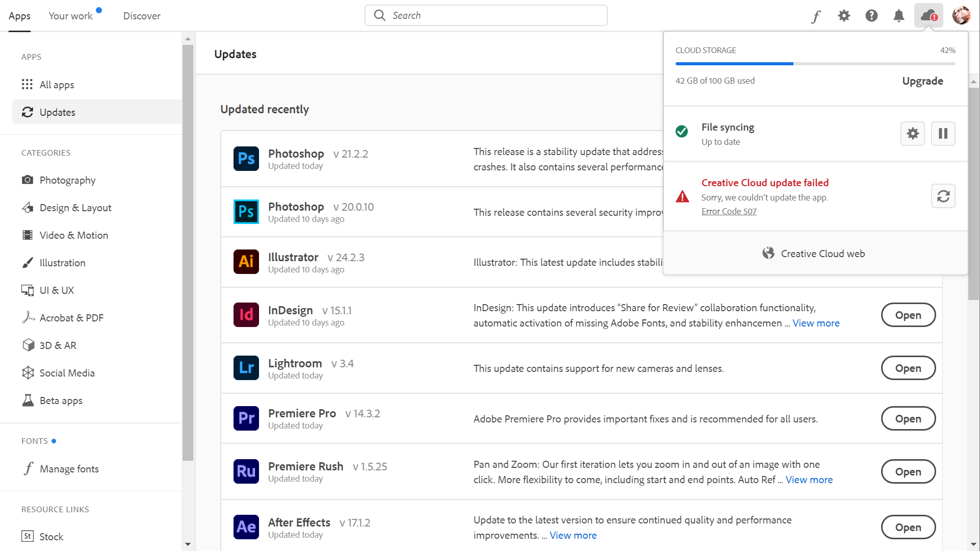Image resolution: width=980 pixels, height=551 pixels.
Task: Click the cloud storage progress bar
Action: (815, 63)
